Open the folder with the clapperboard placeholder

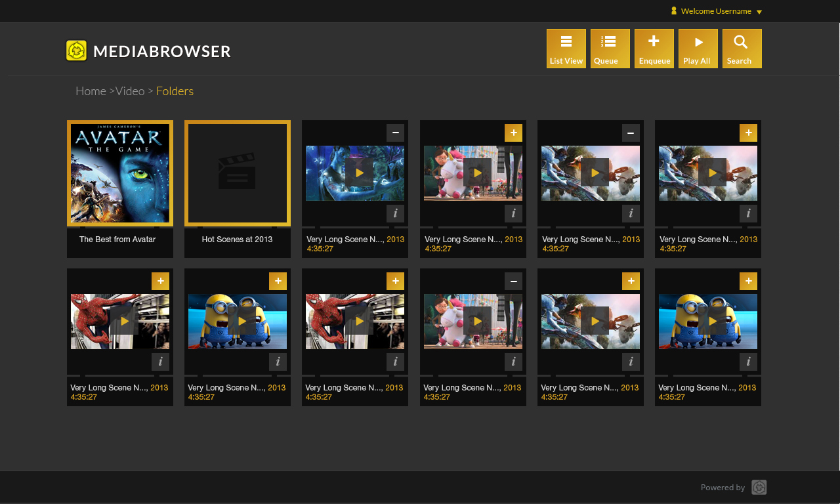pos(238,173)
